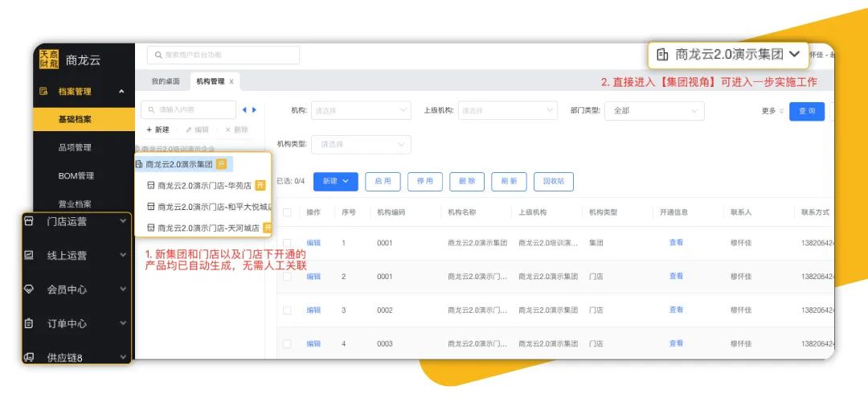
Task: Select 商龙云2.0演示门店-华苑店 tree node
Action: tap(205, 185)
